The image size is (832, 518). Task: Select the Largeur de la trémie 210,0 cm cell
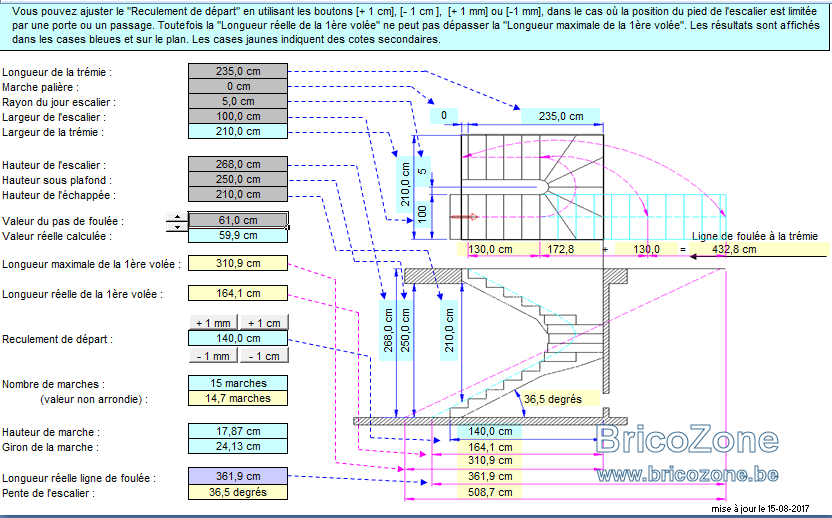[x=238, y=131]
